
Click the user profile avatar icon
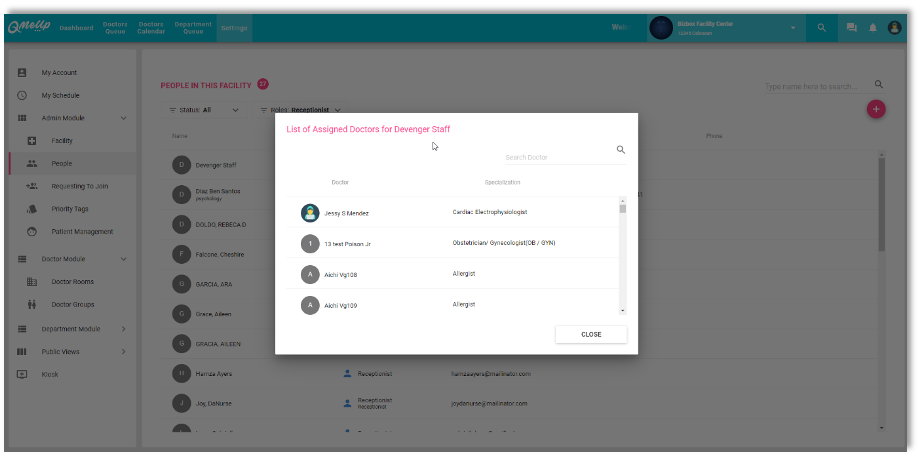[894, 28]
